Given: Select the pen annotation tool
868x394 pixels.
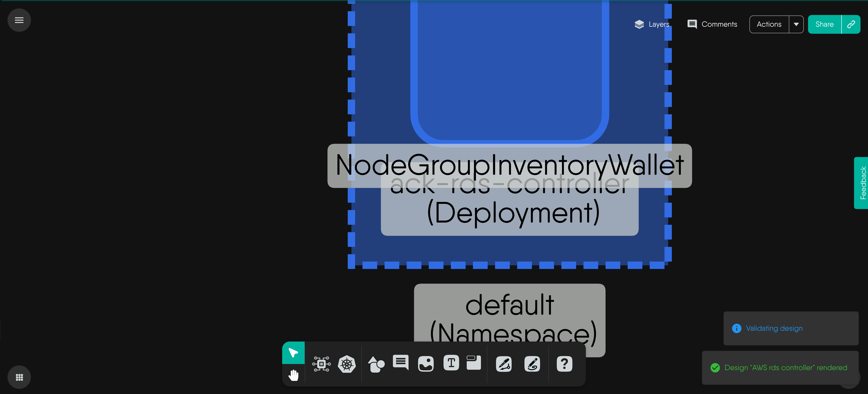Looking at the screenshot, I should click(504, 364).
